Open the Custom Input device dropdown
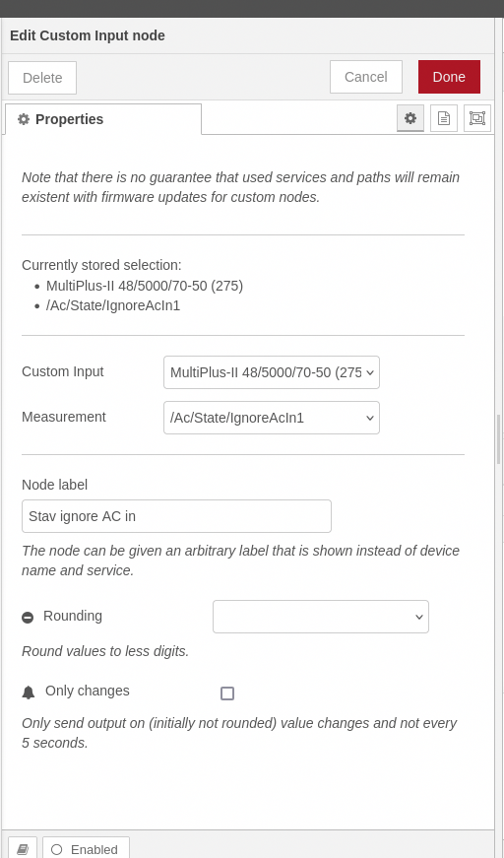 pyautogui.click(x=271, y=372)
